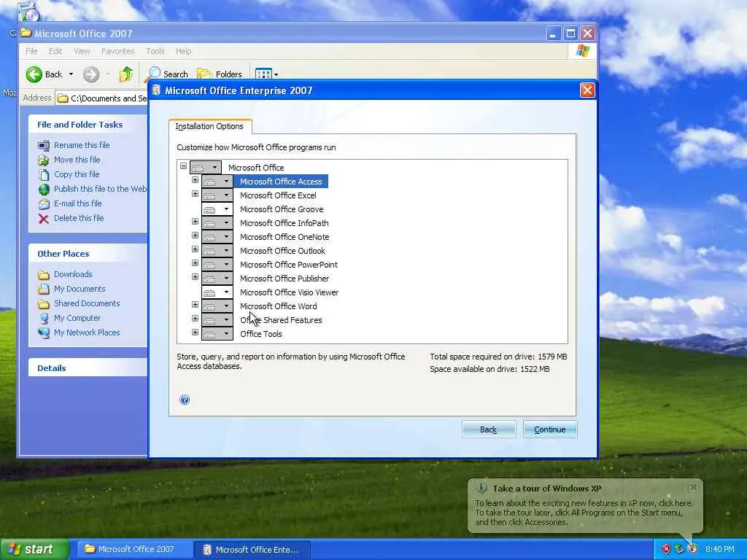
Task: Expand the Microsoft Office Outlook node
Action: [x=195, y=249]
